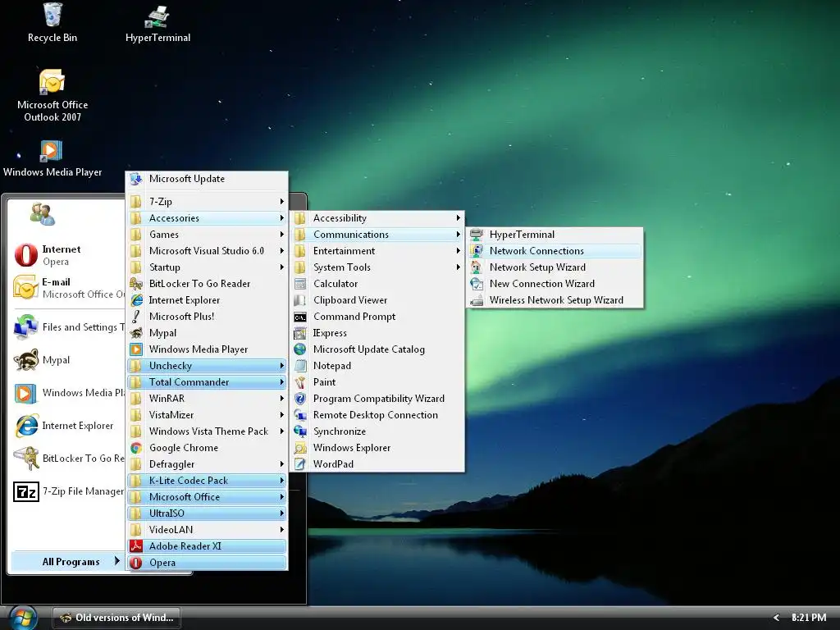
Task: Click Old versions of Wind... taskbar button
Action: coord(116,618)
